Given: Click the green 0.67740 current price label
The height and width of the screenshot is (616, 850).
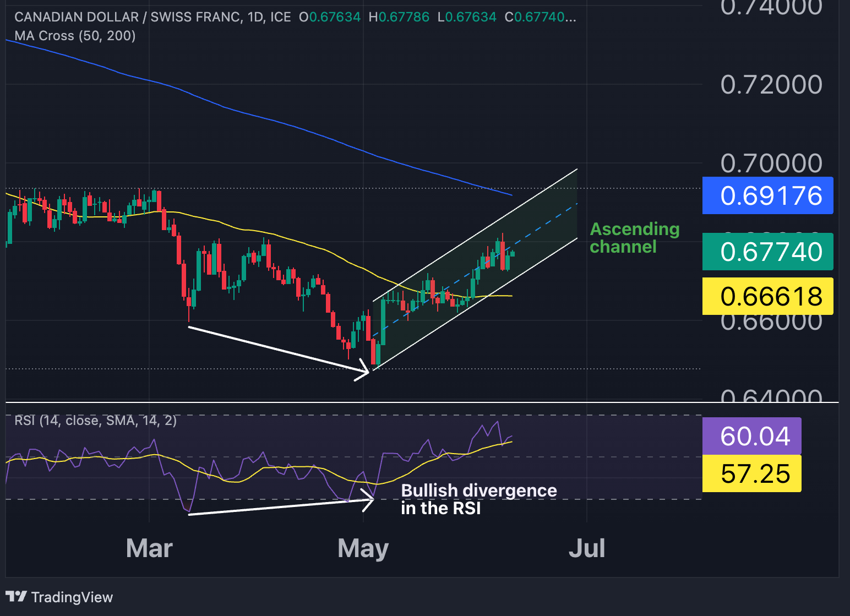Looking at the screenshot, I should click(x=767, y=252).
